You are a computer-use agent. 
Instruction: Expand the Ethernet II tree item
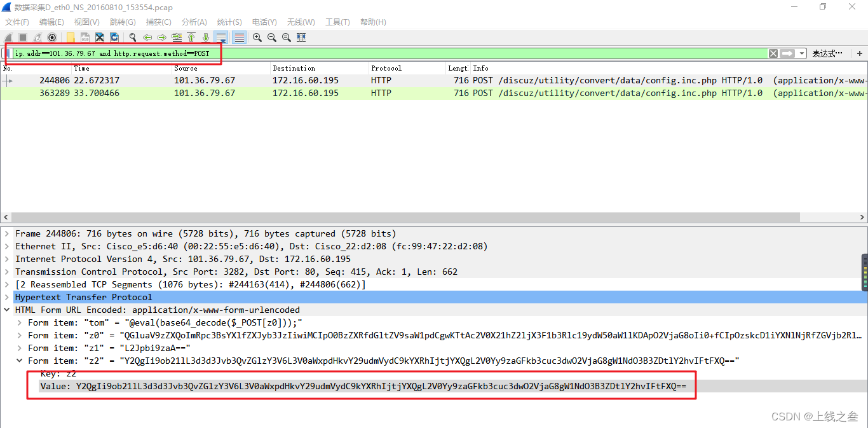click(7, 246)
